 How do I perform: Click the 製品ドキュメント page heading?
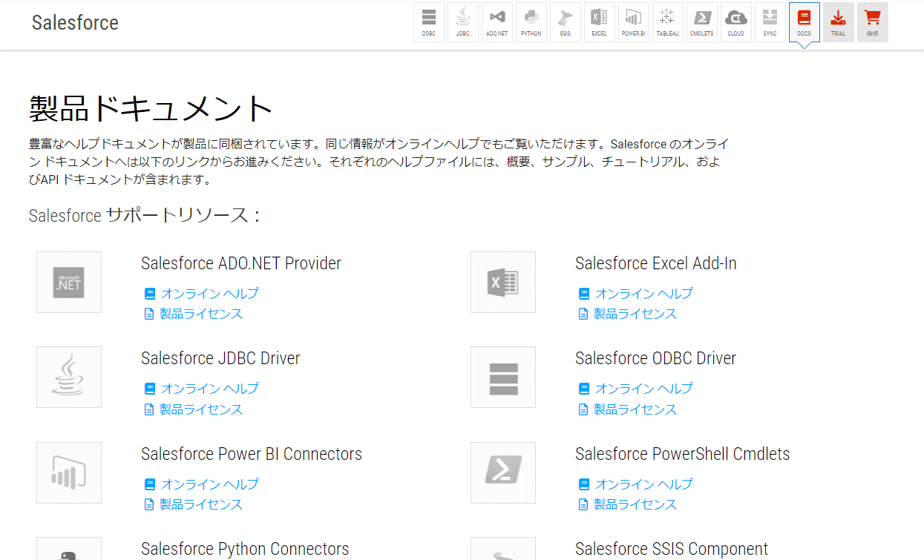point(151,108)
